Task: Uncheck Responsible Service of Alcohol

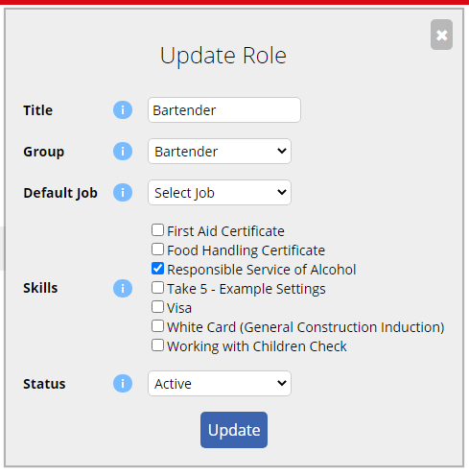Action: (x=157, y=269)
